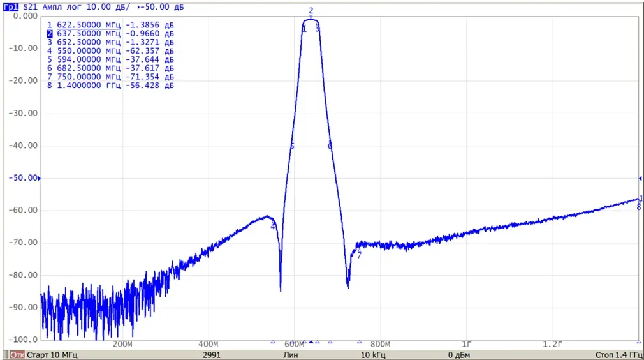Screen dimensions: 644x360
Task: Click the 2991 points count field
Action: click(212, 355)
